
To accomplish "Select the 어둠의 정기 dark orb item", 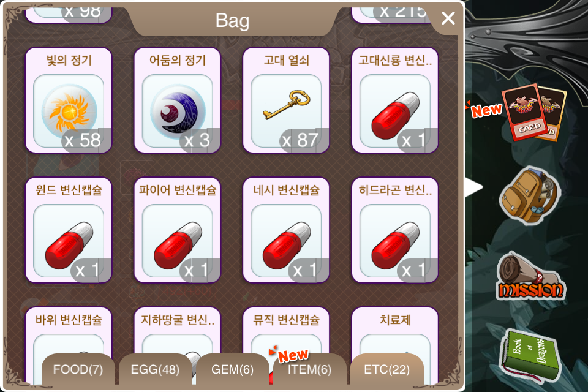I will click(x=178, y=100).
